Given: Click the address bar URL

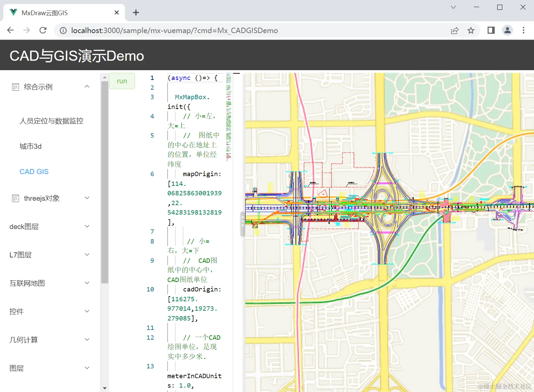Looking at the screenshot, I should coord(174,31).
